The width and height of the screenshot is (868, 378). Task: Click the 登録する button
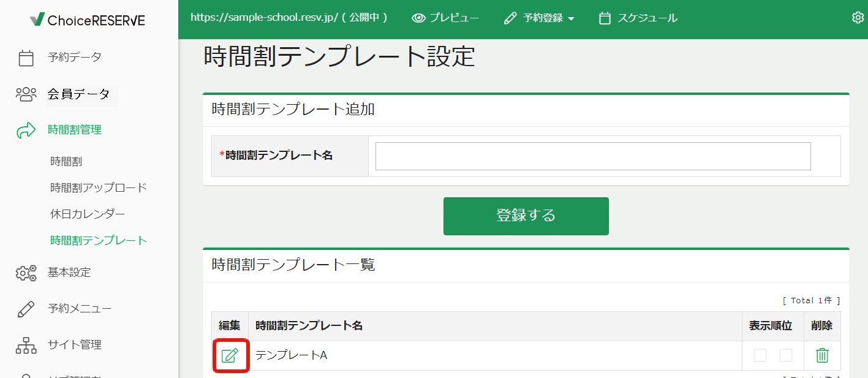[x=526, y=216]
